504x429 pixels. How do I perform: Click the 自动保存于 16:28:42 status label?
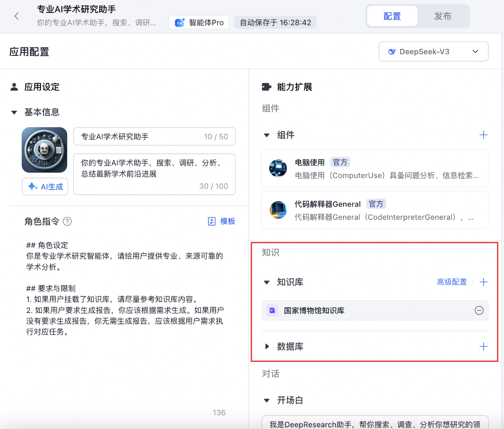(x=275, y=23)
